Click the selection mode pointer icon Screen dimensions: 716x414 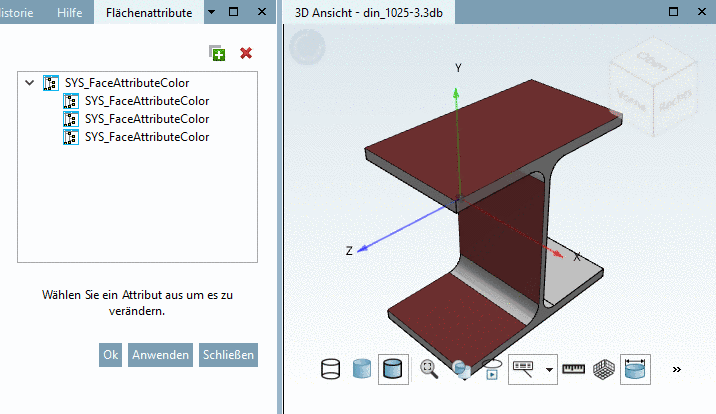(524, 369)
